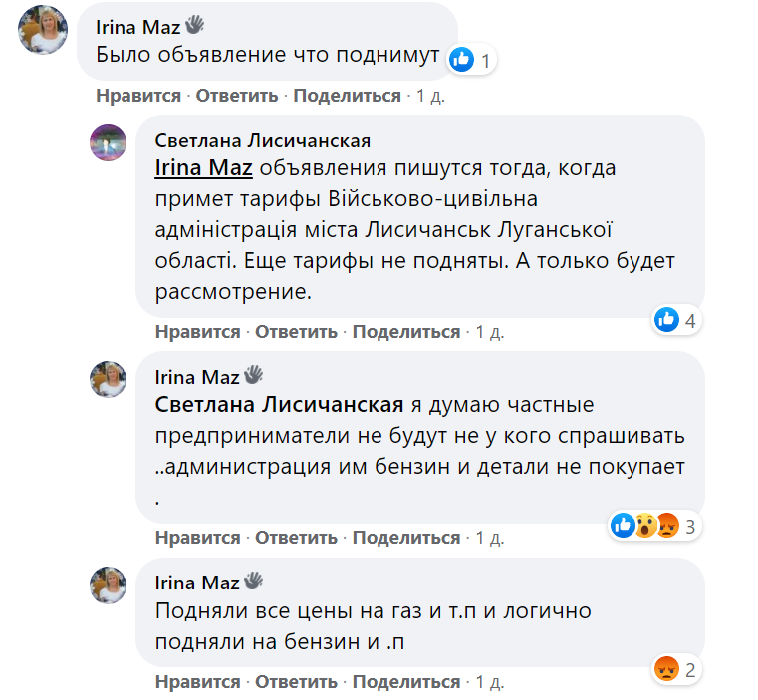
Task: Click the like reaction icon on the first comment
Action: (x=461, y=60)
